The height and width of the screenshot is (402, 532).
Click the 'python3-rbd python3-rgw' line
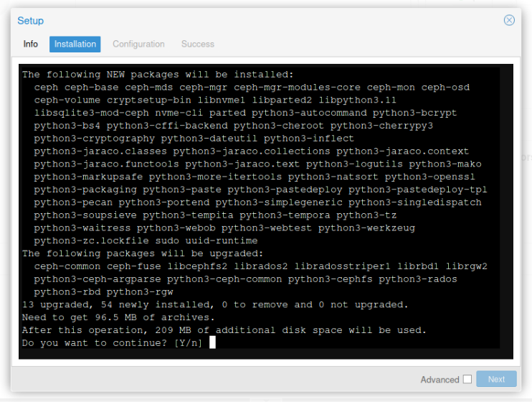click(103, 292)
